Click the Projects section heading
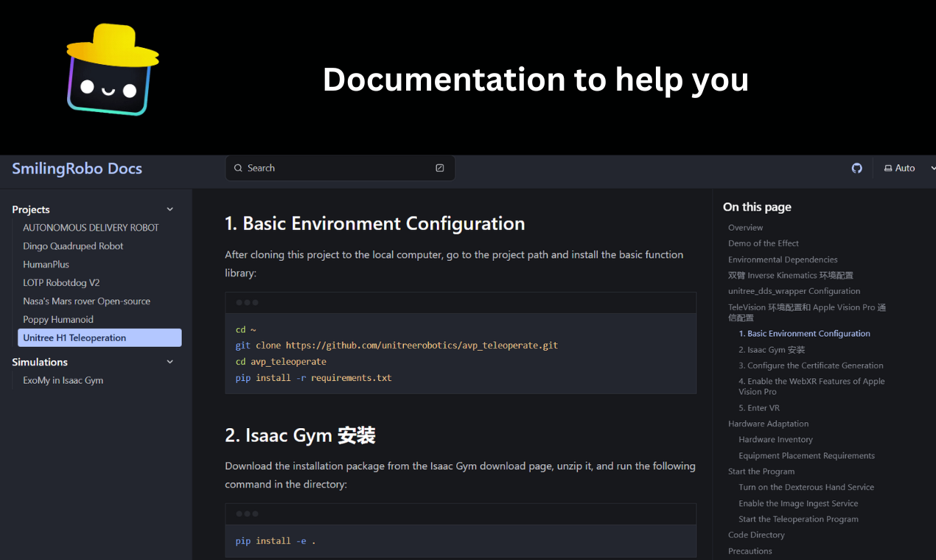This screenshot has height=560, width=936. click(x=31, y=210)
